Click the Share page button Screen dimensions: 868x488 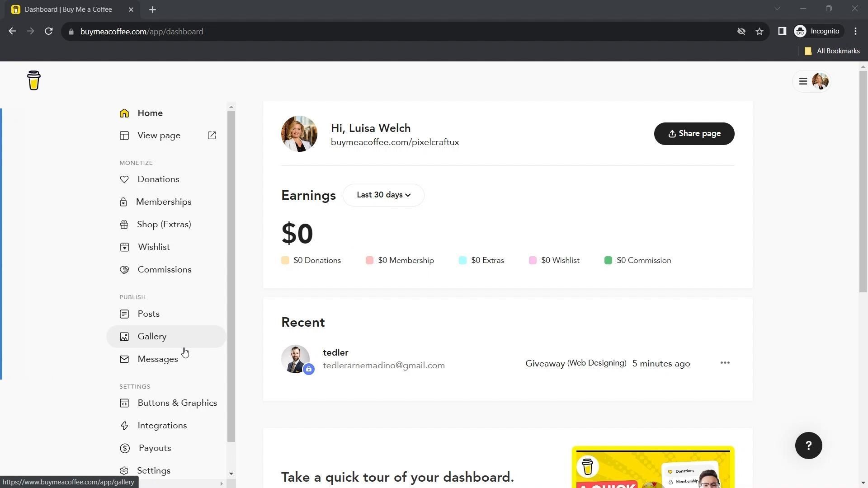click(693, 134)
